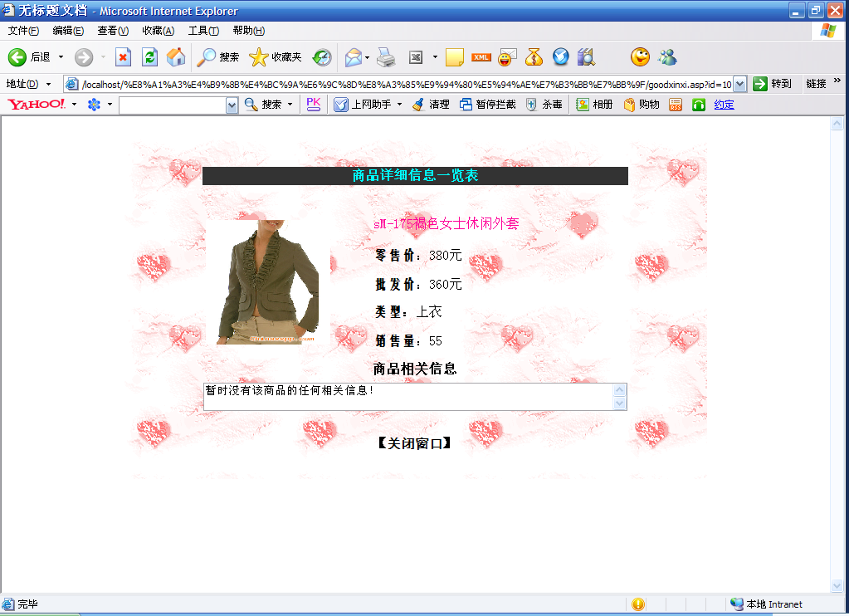Stop page loading with the red X icon
849x616 pixels.
click(124, 57)
